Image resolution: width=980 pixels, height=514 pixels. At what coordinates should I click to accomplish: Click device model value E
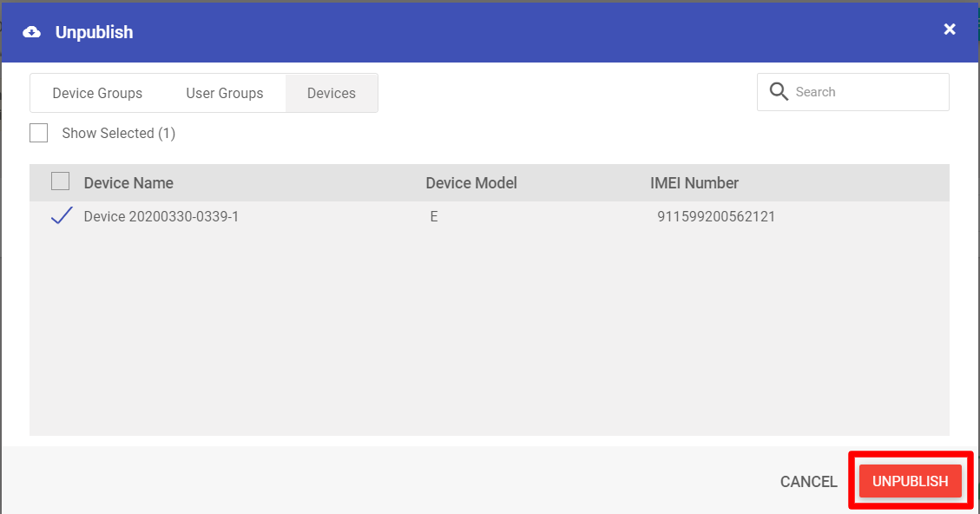tap(434, 216)
